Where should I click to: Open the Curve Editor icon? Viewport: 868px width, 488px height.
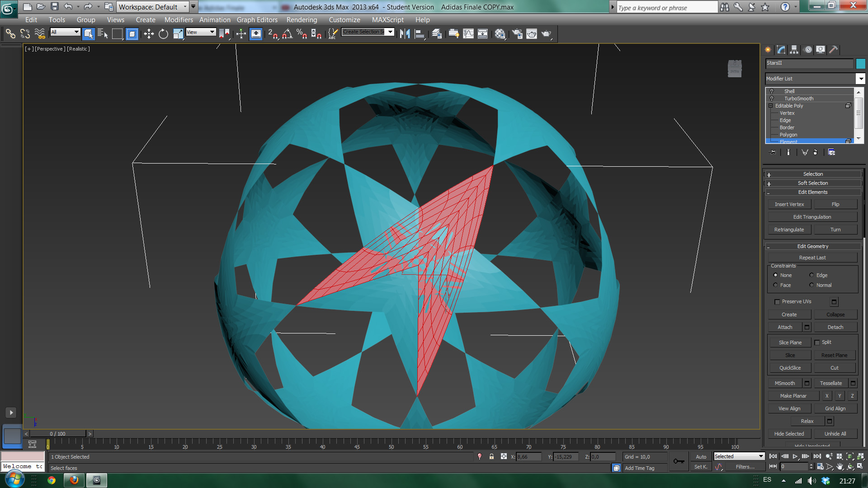[468, 34]
